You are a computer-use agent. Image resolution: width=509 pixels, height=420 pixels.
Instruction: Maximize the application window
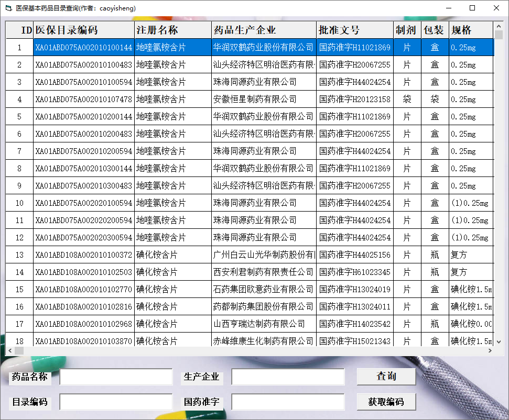click(x=472, y=8)
